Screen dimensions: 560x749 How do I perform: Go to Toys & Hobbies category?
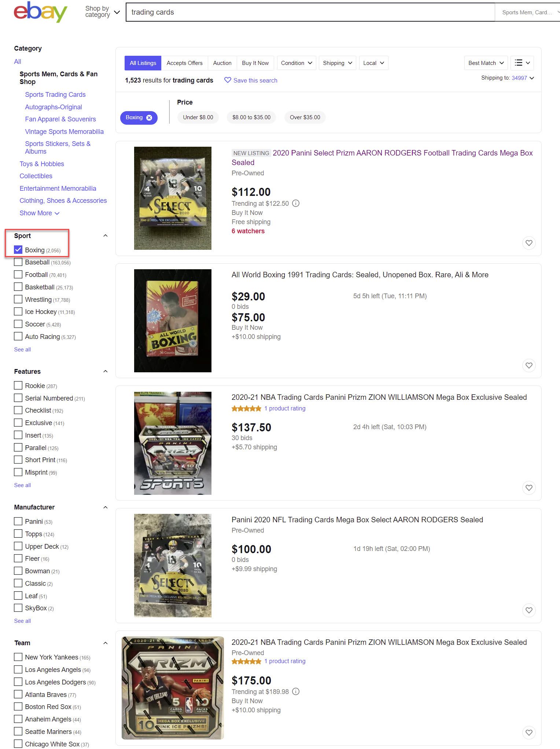click(x=42, y=164)
